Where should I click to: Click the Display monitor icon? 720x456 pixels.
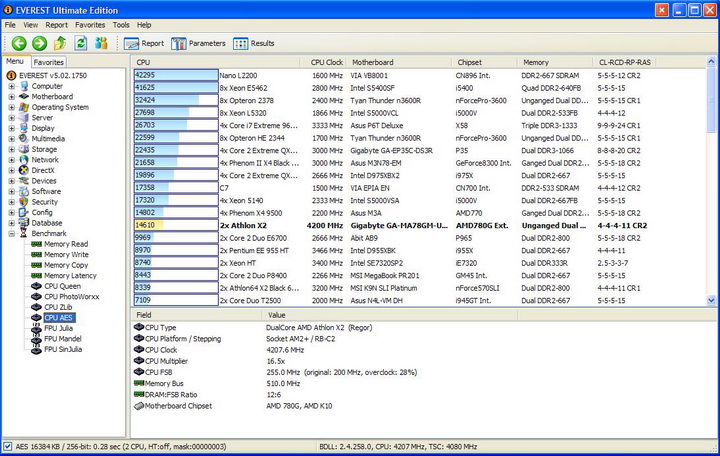pyautogui.click(x=24, y=128)
